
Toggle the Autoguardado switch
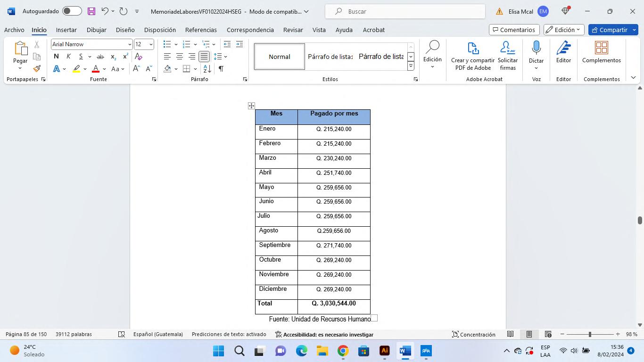click(72, 11)
